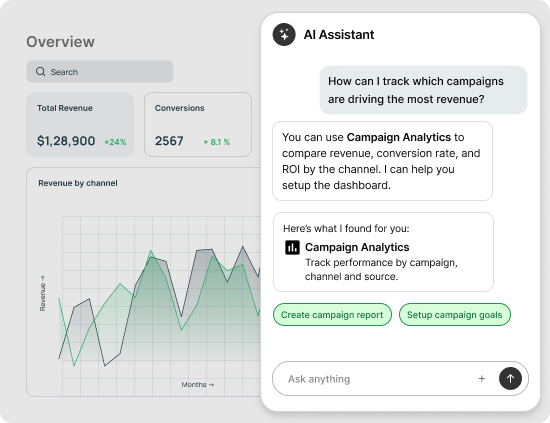The image size is (550, 423).
Task: Click the 2567 conversions value
Action: (169, 141)
